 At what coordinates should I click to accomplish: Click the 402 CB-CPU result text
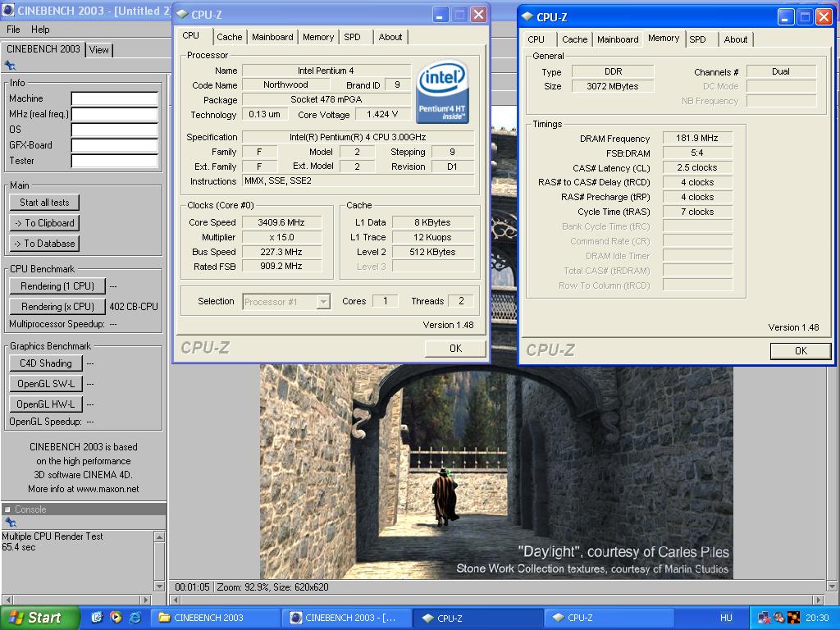[134, 307]
